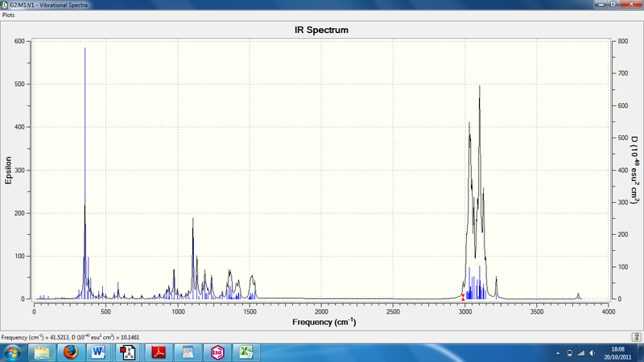This screenshot has height=362, width=644.
Task: Open the taskbar clock showing 18:08
Action: [x=617, y=353]
